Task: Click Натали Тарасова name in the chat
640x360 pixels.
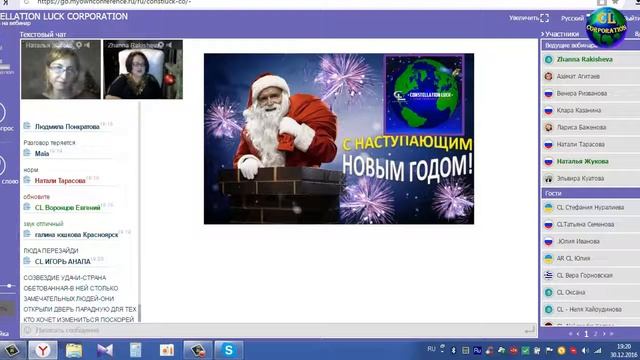Action: (60, 181)
